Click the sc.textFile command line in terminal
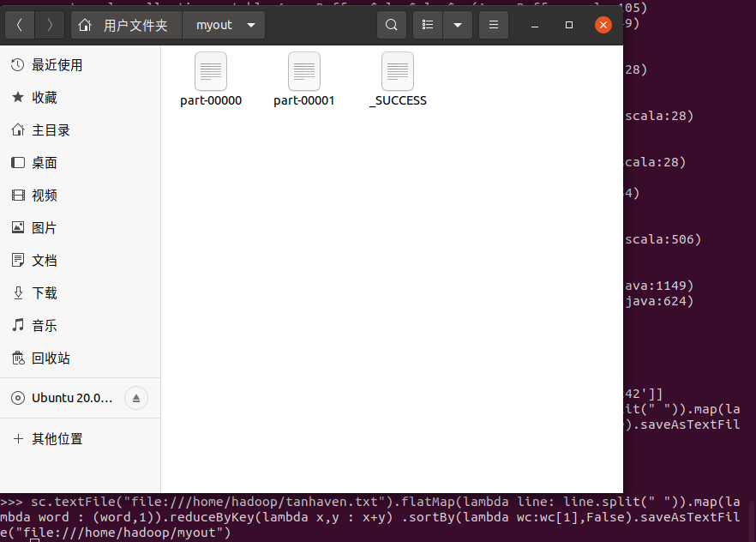The image size is (756, 542). [x=369, y=502]
